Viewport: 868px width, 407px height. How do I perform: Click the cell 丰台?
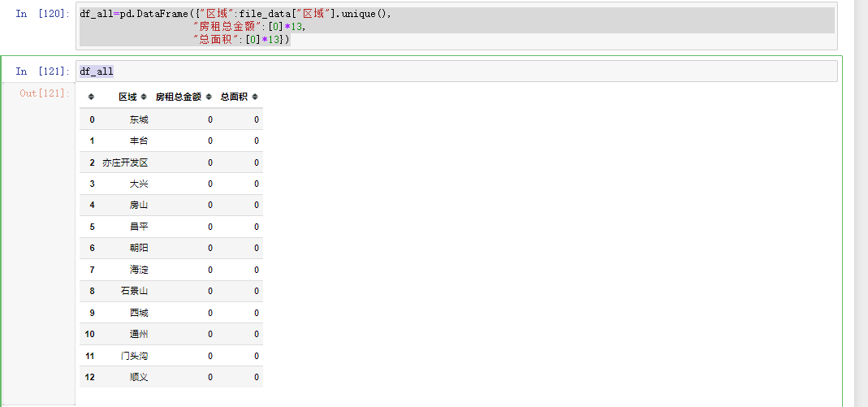tap(139, 141)
